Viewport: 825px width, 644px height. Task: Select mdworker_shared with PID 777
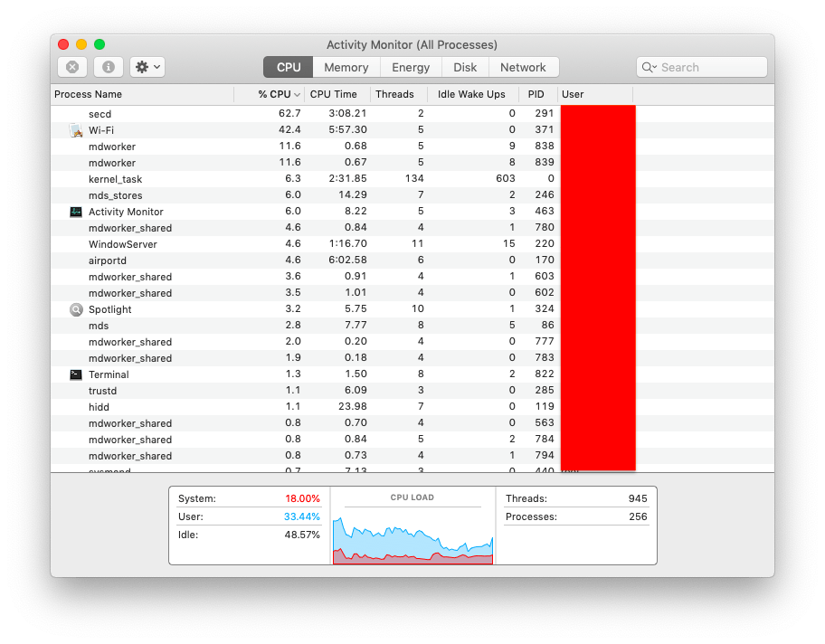coord(412,342)
